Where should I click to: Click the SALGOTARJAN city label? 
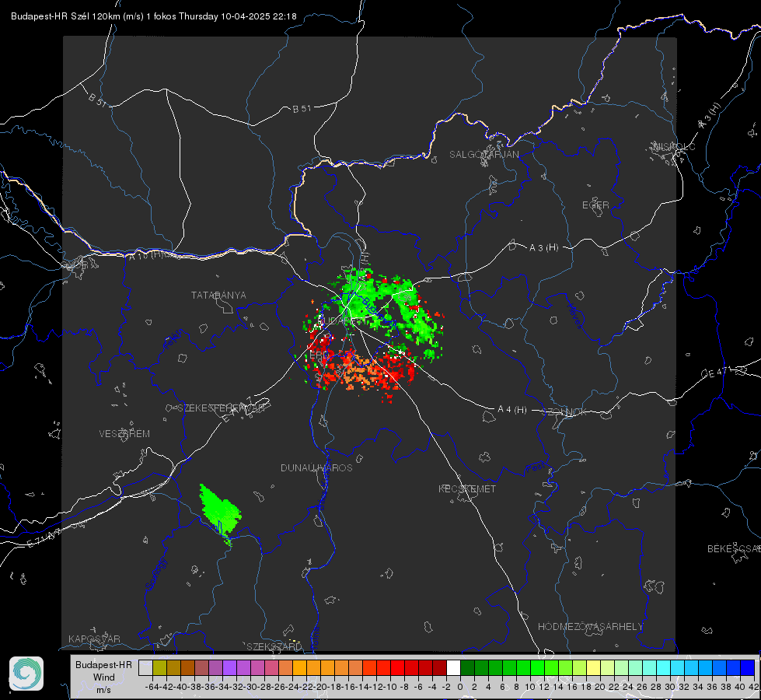(483, 155)
